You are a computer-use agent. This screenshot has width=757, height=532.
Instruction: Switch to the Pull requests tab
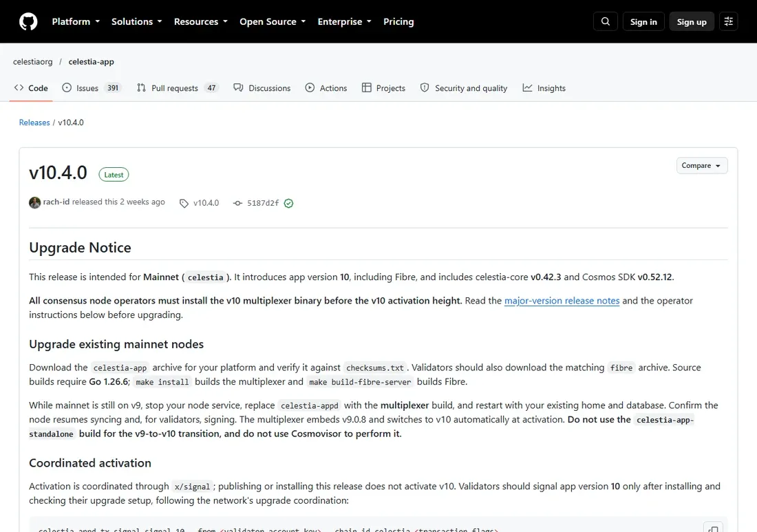coord(177,88)
